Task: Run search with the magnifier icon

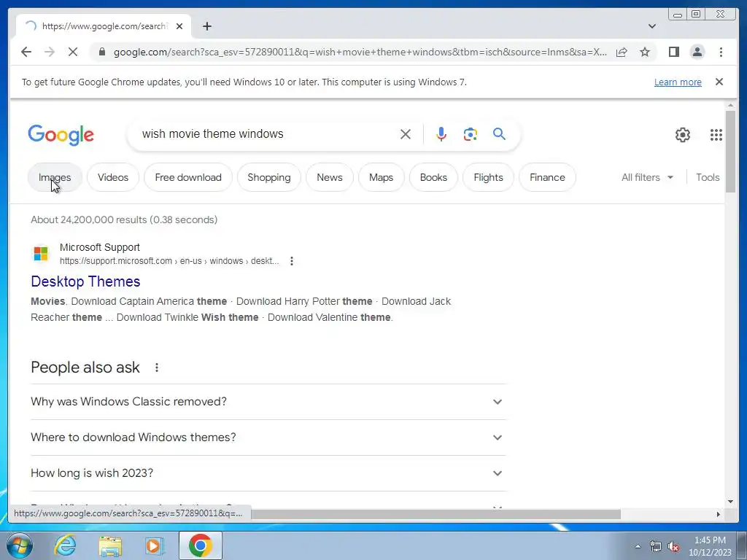Action: point(499,134)
